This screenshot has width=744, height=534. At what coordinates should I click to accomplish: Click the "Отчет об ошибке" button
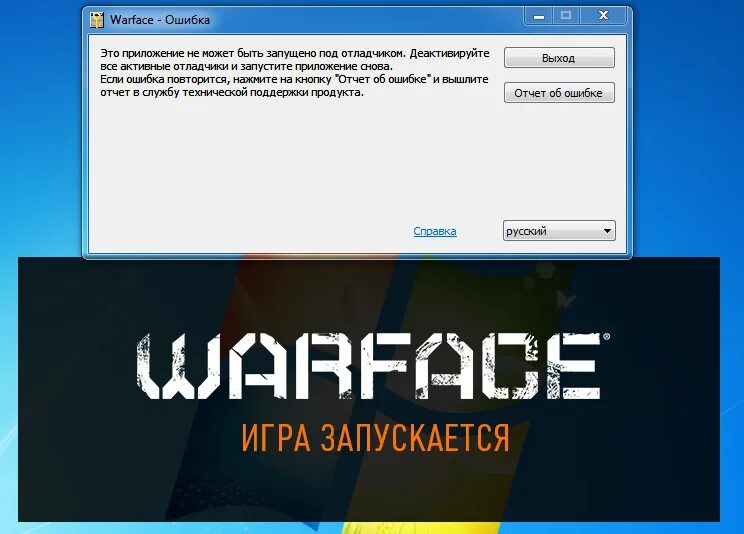(559, 93)
